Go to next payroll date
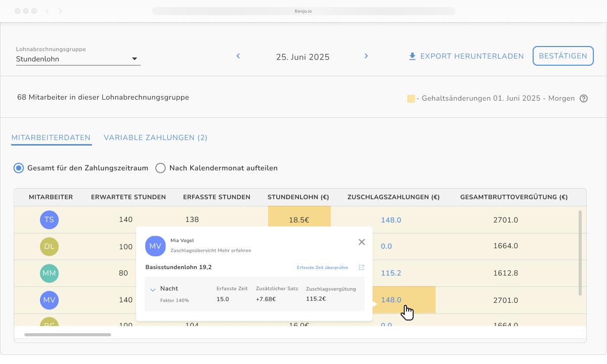This screenshot has width=607, height=364. pyautogui.click(x=366, y=56)
